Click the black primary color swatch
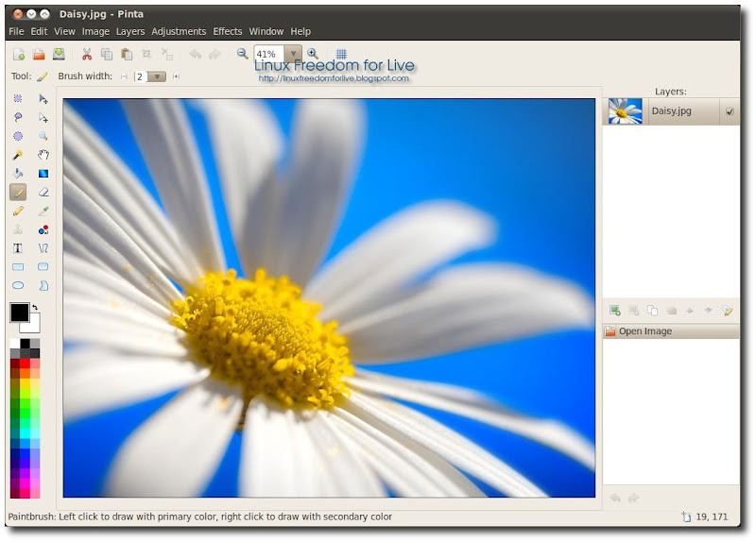The width and height of the screenshot is (756, 542). pos(19,313)
